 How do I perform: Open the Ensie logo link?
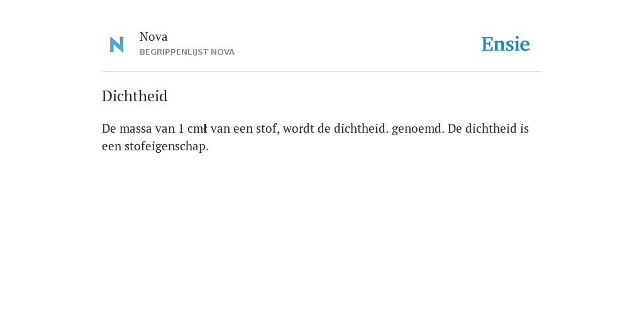coord(506,44)
